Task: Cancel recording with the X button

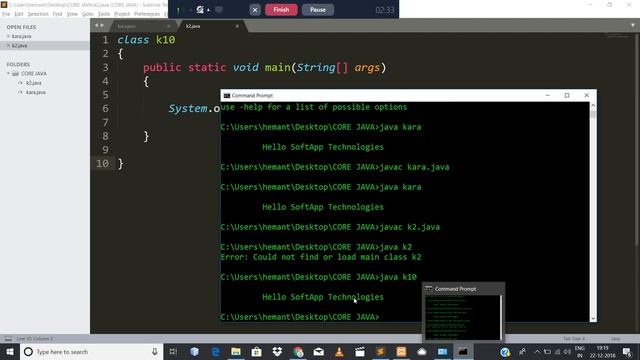Action: pyautogui.click(x=255, y=10)
